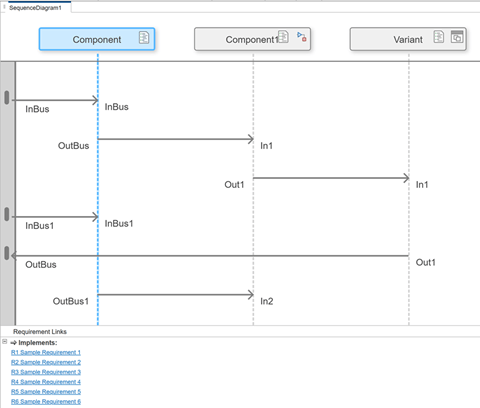This screenshot has width=480, height=408.
Task: Click the model icon on Component lifeline
Action: (x=144, y=38)
